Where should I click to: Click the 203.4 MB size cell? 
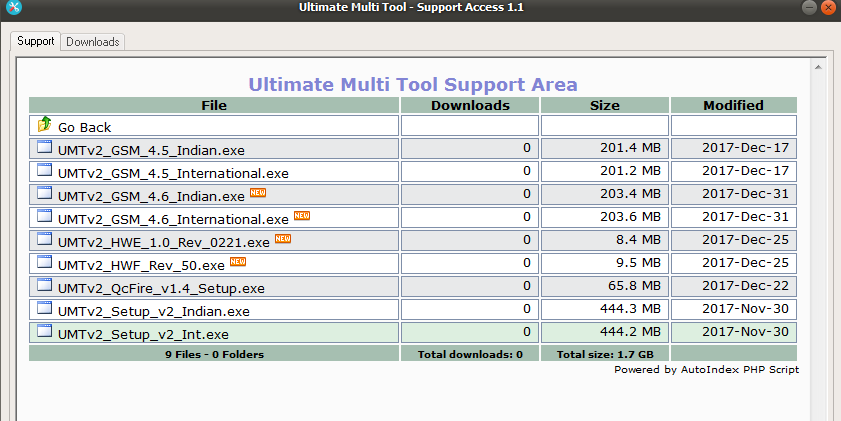[x=605, y=194]
